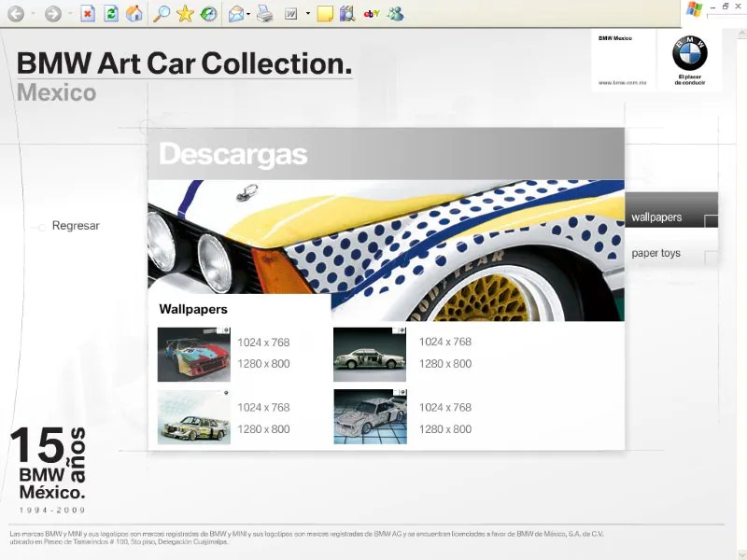This screenshot has height=560, width=747.
Task: Download the silver coupe wallpaper at 1024 x 768
Action: (x=445, y=342)
